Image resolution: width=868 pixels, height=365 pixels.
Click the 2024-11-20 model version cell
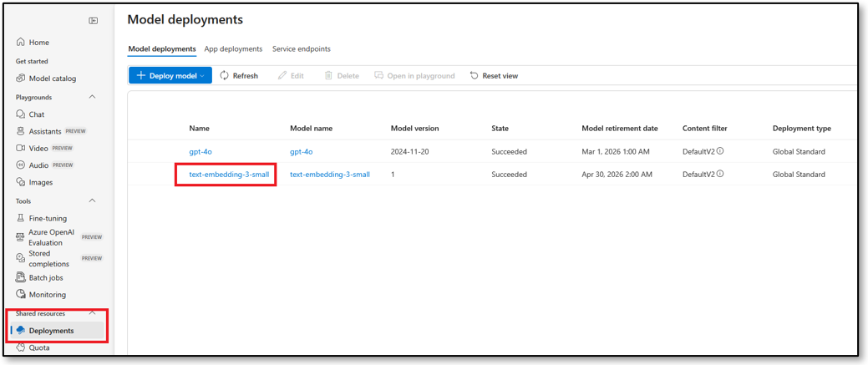tap(410, 151)
